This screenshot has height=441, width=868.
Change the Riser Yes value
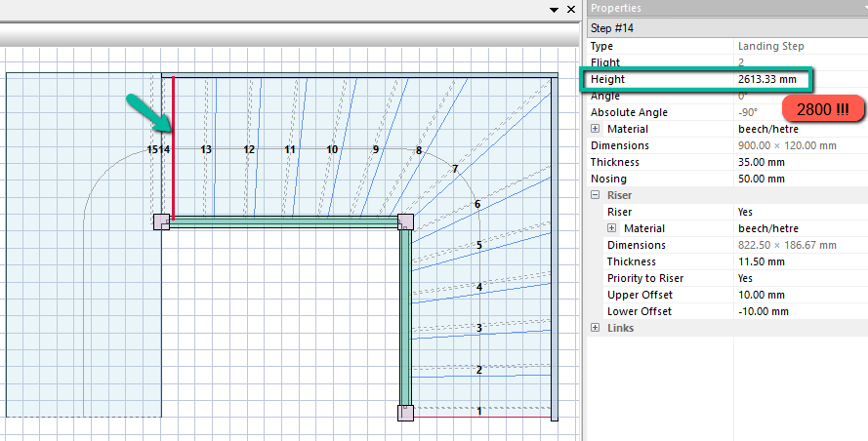click(x=745, y=212)
